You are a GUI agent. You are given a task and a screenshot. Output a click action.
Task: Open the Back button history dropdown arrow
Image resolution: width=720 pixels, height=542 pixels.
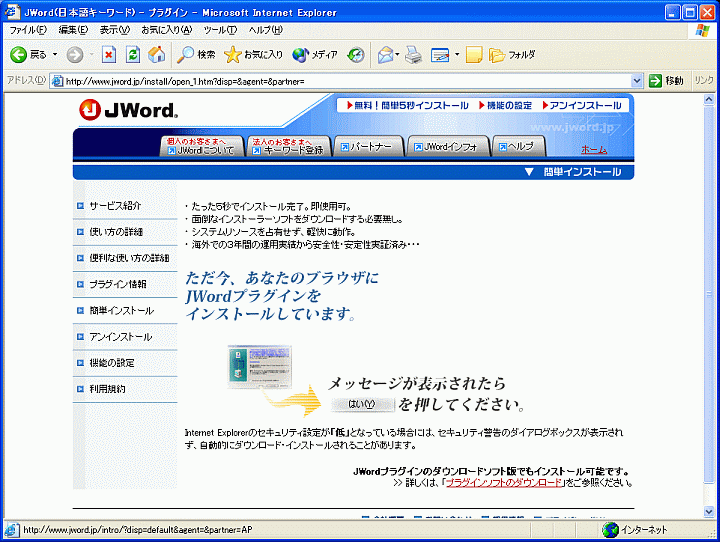[x=56, y=55]
